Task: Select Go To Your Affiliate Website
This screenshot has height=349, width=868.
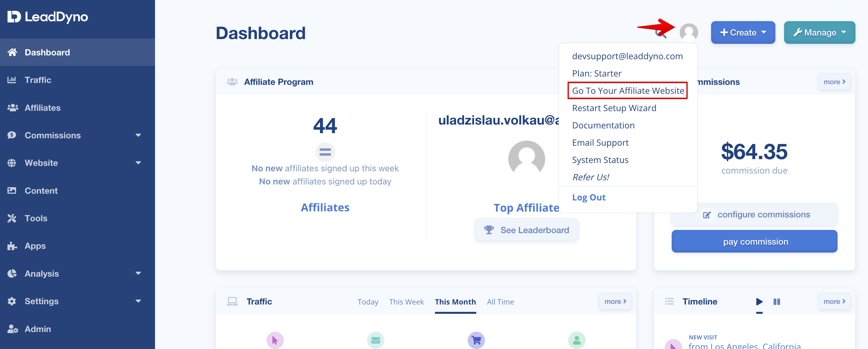Action: point(627,91)
